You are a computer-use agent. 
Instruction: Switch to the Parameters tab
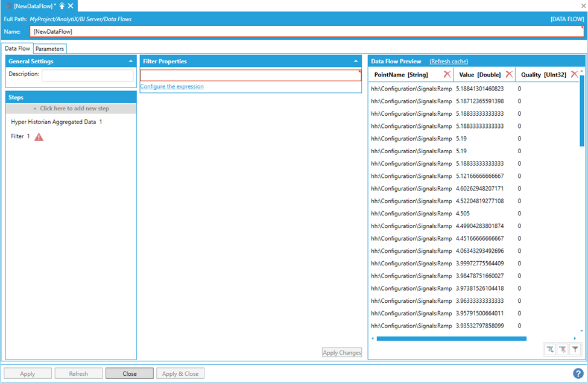(x=49, y=49)
